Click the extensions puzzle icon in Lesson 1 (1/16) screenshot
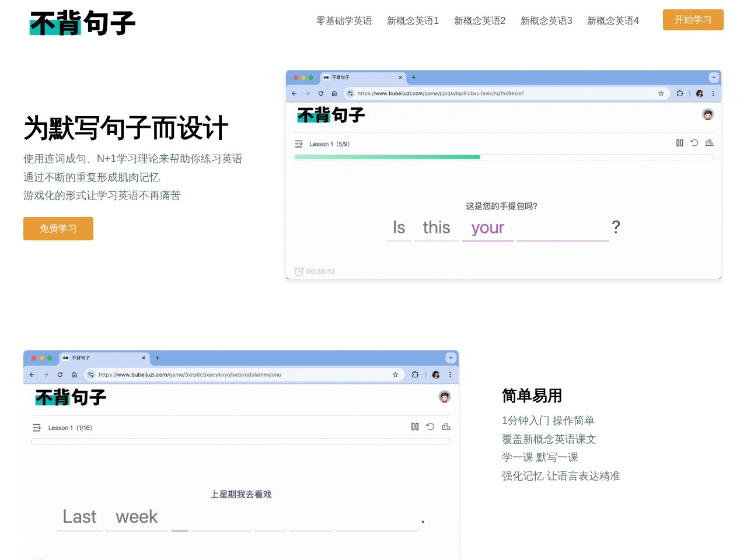Image resolution: width=747 pixels, height=560 pixels. [x=415, y=374]
